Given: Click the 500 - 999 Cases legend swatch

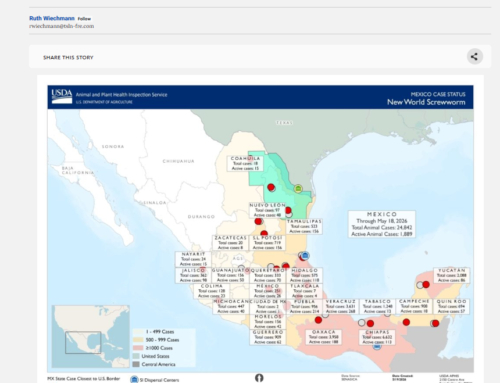Looking at the screenshot, I should (138, 340).
